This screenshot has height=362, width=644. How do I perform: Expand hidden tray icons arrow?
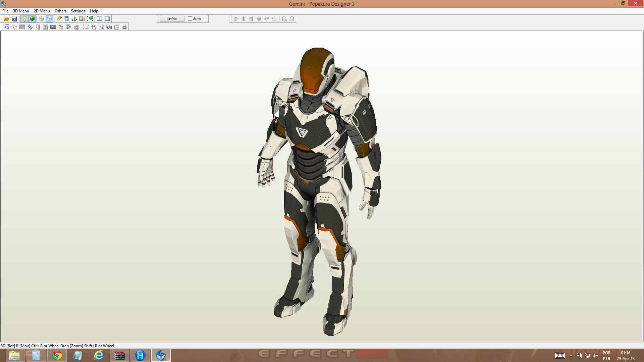[571, 356]
